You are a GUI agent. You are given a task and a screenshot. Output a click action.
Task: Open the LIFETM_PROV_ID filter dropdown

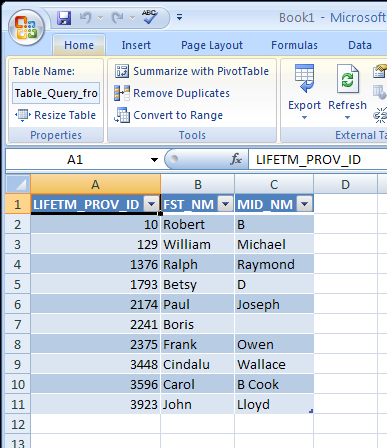(x=151, y=204)
